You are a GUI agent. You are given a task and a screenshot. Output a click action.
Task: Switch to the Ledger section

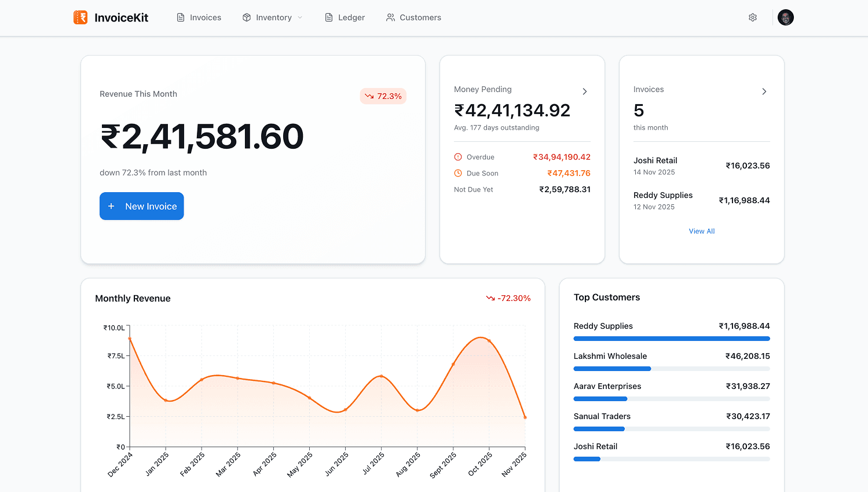click(345, 17)
